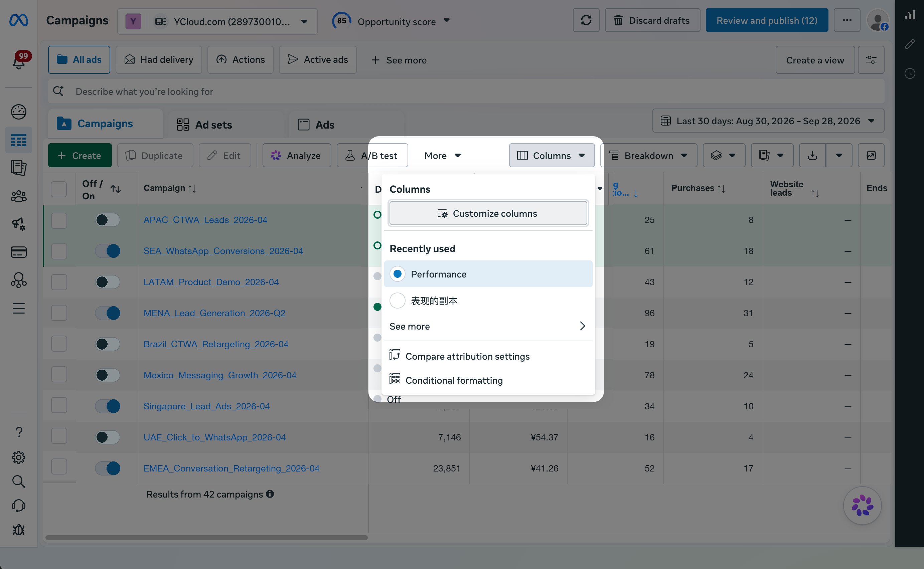Open the reports dropdown in toolbar

point(772,155)
